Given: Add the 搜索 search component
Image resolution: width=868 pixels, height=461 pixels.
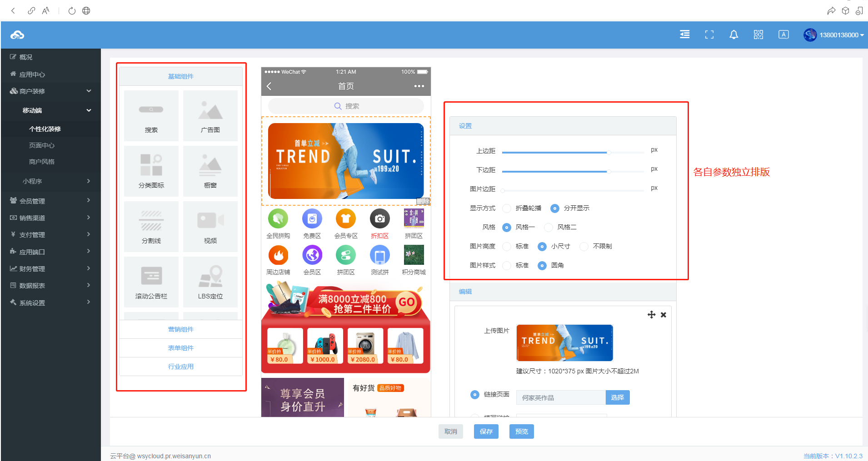Looking at the screenshot, I should pyautogui.click(x=151, y=116).
